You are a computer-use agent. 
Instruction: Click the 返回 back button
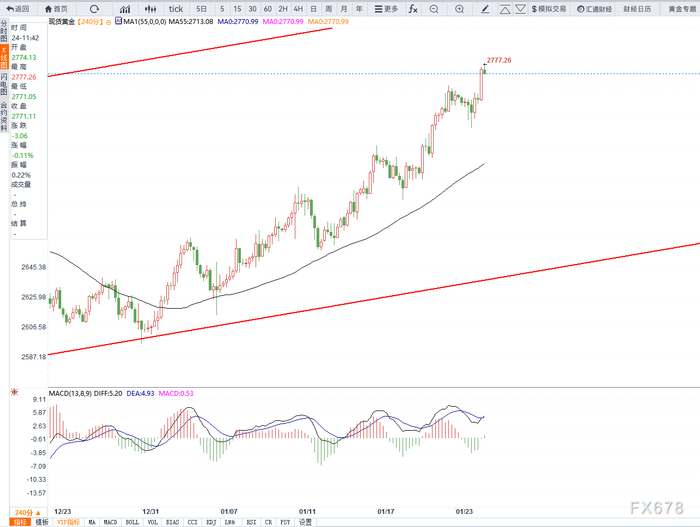[18, 8]
